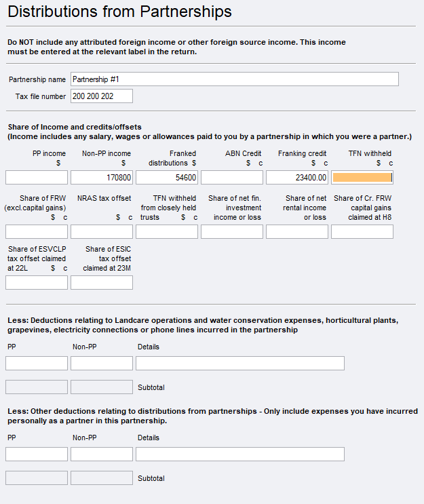Focus TFN withheld from closely held trusts
The image size is (424, 504).
167,232
